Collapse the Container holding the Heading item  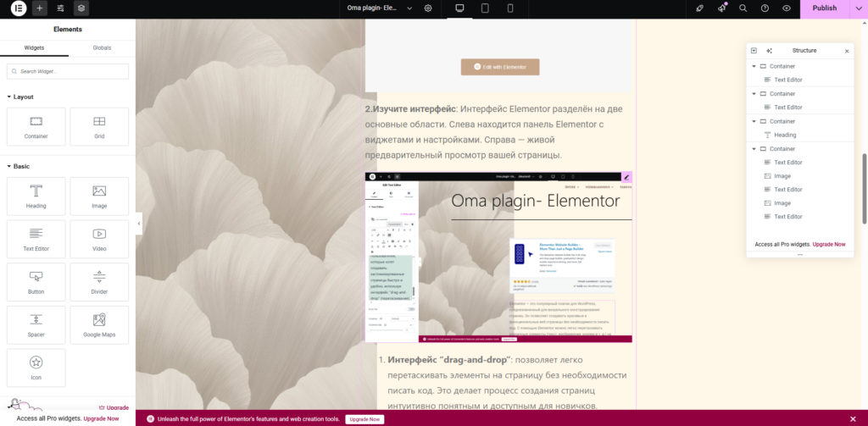click(x=754, y=121)
